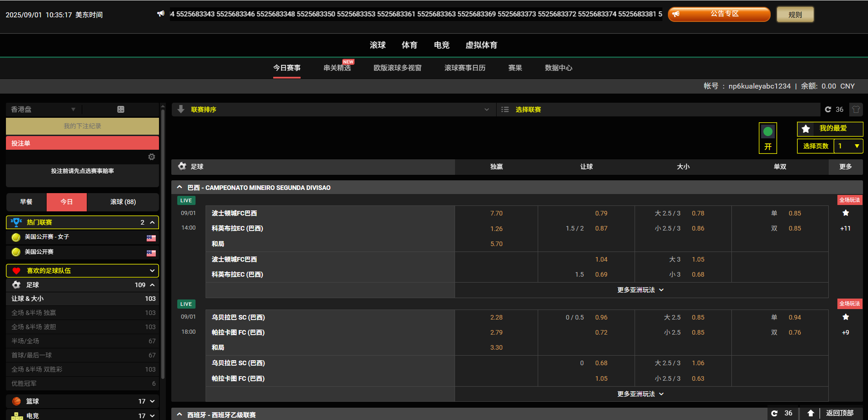868x420 pixels.
Task: Click the calculator icon beside 香港盘
Action: click(x=121, y=110)
